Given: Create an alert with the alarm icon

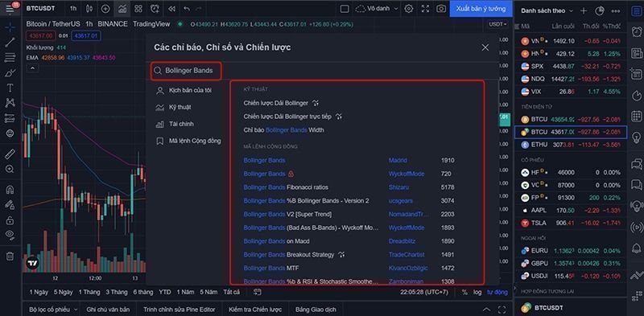Looking at the screenshot, I should coord(155,9).
